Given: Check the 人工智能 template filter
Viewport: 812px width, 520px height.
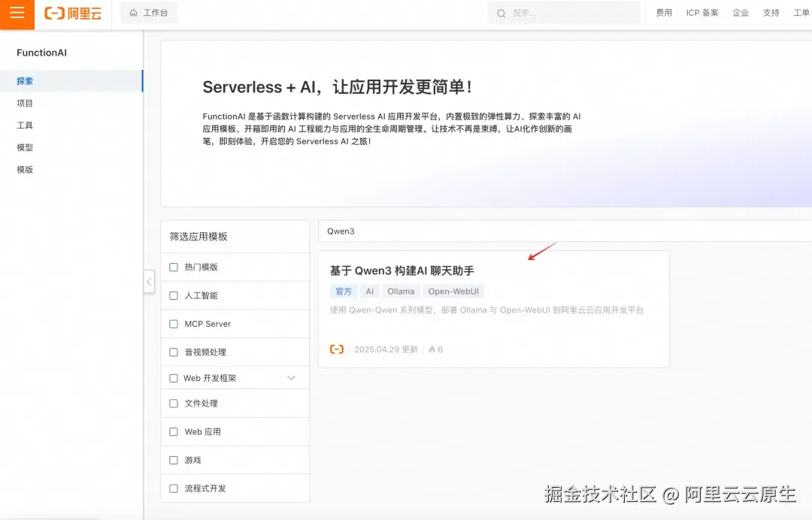Looking at the screenshot, I should (173, 295).
